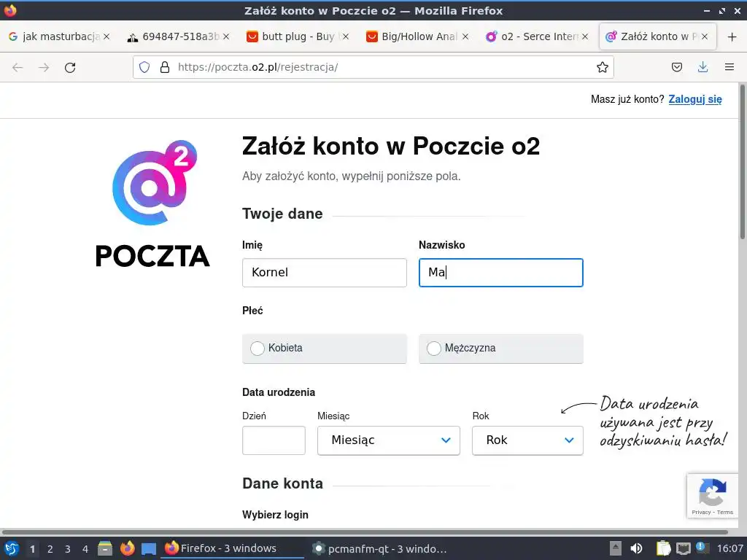Open the update notification tray icon

coord(701,548)
